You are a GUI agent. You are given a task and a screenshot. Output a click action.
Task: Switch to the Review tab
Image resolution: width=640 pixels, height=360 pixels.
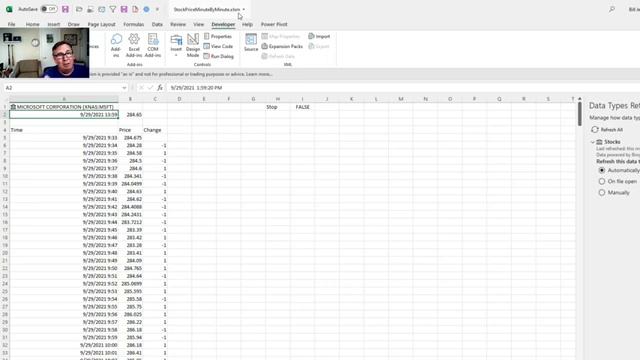178,24
